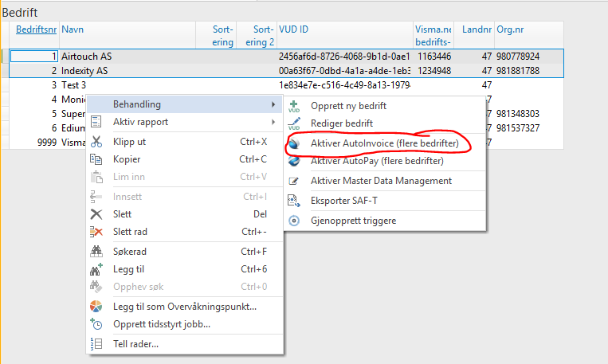Click the Klipp ut scissors icon
Image resolution: width=608 pixels, height=364 pixels.
click(96, 142)
